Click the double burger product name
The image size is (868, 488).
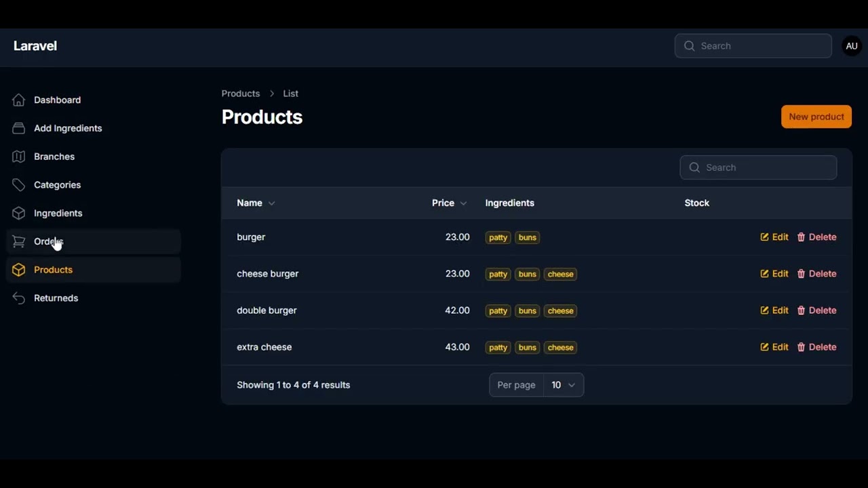click(267, 310)
